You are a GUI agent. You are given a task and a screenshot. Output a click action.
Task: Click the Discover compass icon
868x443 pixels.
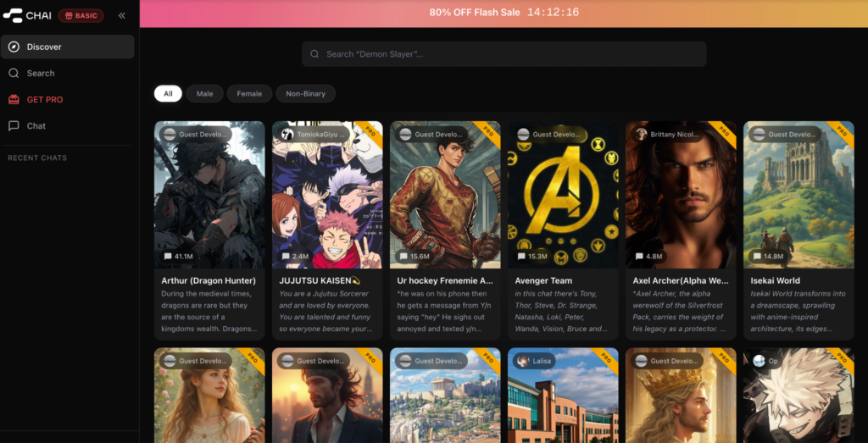click(14, 47)
